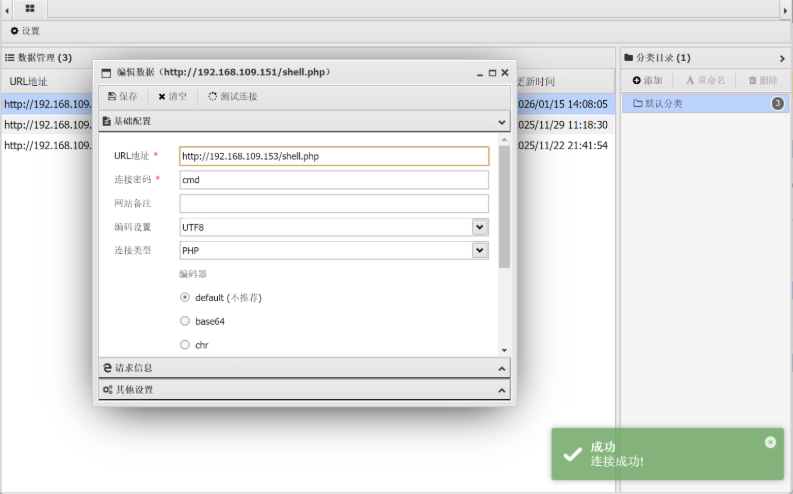Collapse the 基础配置 section
793x494 pixels.
tap(304, 121)
